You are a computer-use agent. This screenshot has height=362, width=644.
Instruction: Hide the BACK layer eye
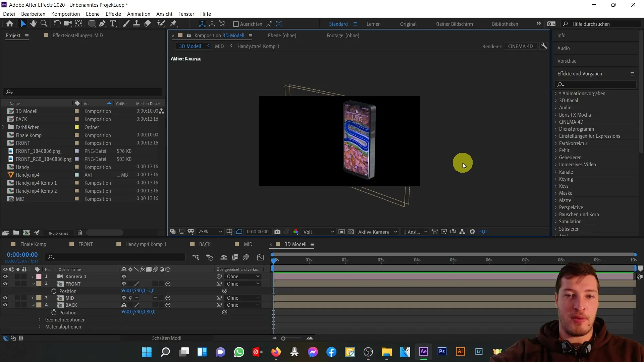[5, 305]
